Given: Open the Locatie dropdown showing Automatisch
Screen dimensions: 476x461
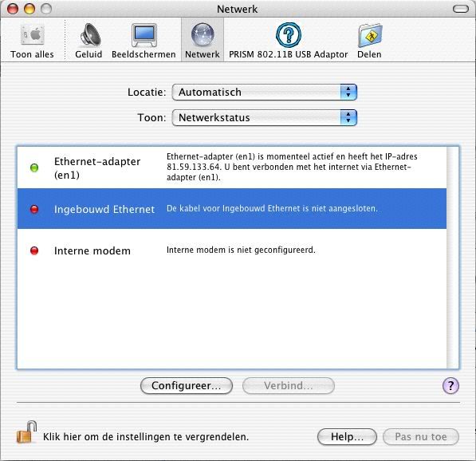Looking at the screenshot, I should click(x=264, y=92).
